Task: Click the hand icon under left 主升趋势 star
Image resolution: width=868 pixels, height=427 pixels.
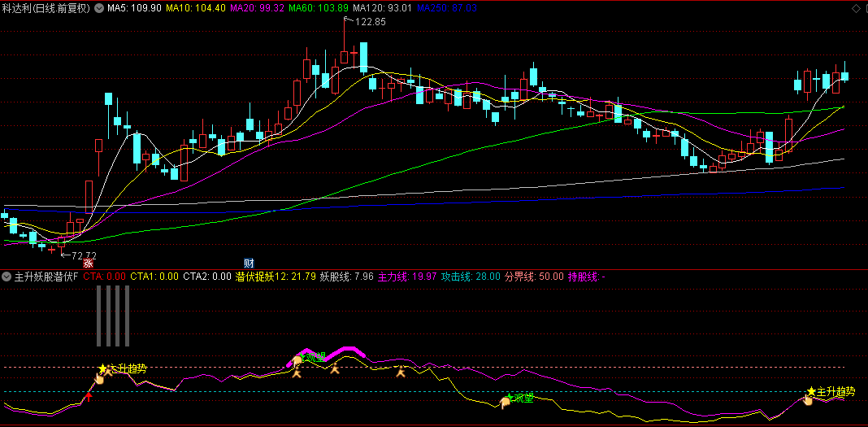Action: point(100,378)
